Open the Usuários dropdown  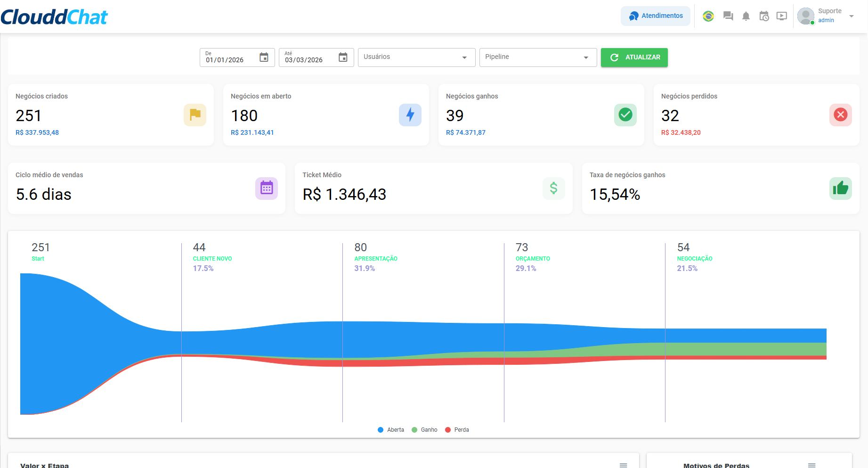point(416,57)
